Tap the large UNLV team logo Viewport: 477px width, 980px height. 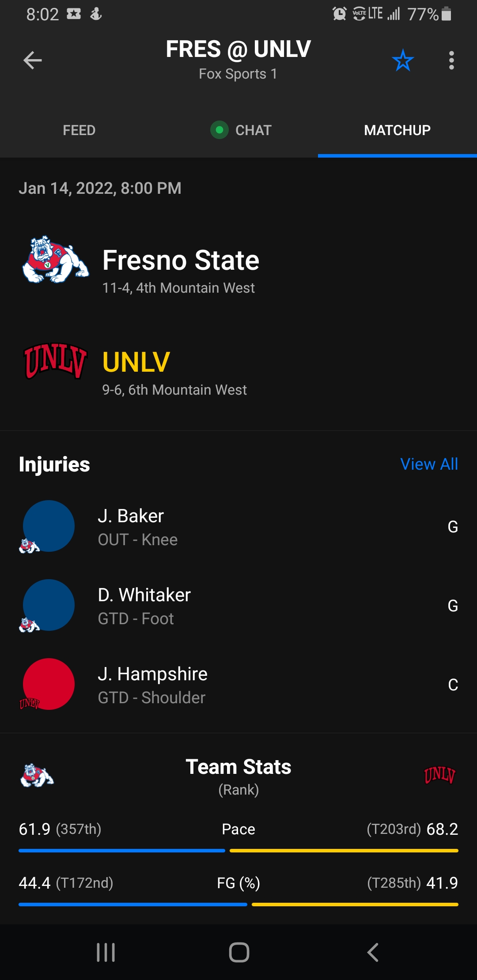(x=55, y=361)
